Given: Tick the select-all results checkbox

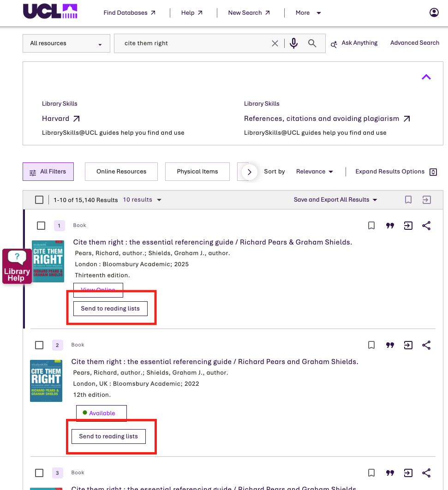Looking at the screenshot, I should (x=39, y=200).
